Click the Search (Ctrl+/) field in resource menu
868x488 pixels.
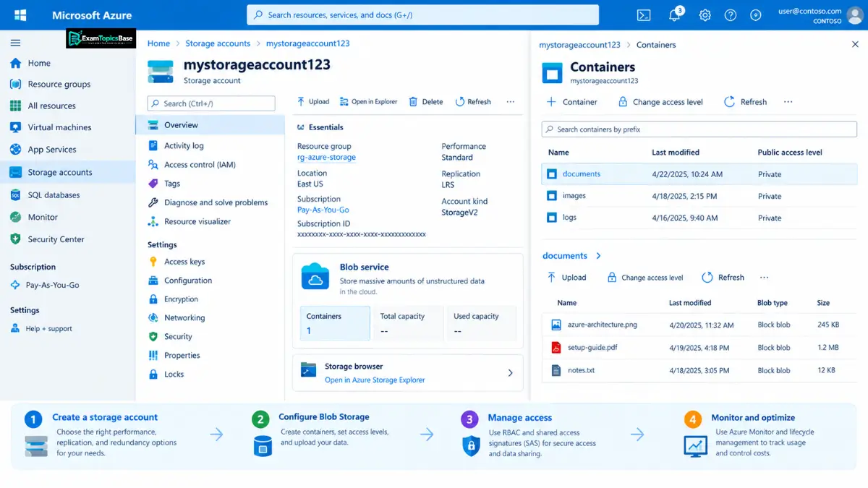(211, 103)
